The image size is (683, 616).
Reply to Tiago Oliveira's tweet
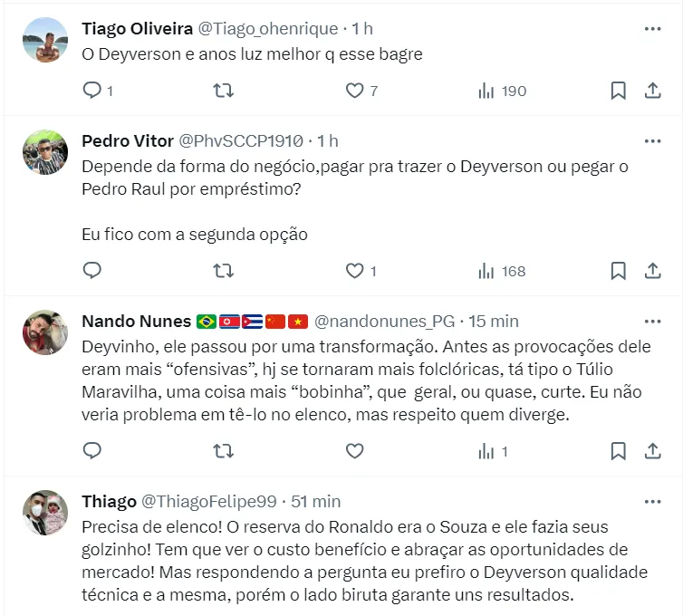tap(92, 91)
